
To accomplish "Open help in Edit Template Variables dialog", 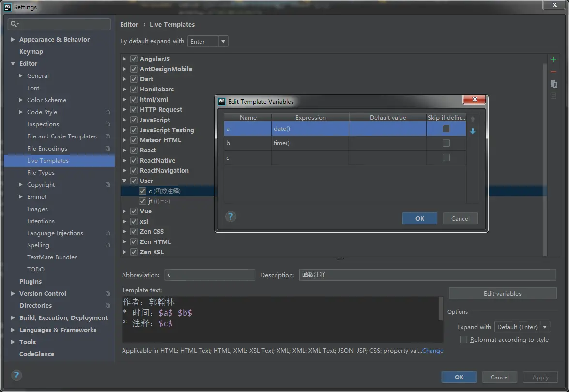I will (231, 217).
